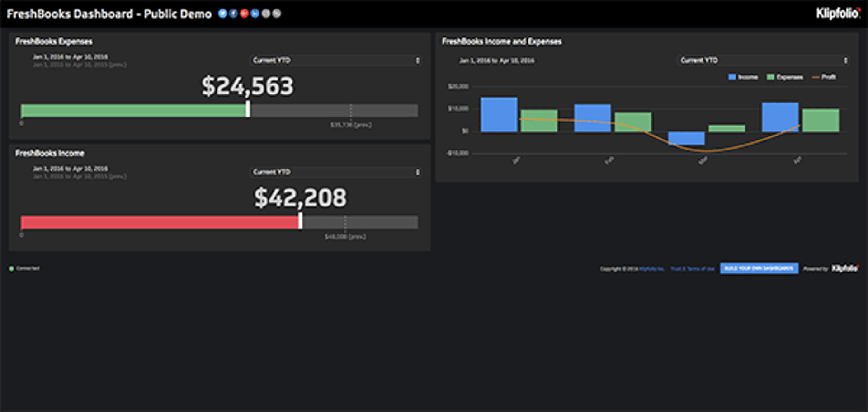Select the FreshBooks Income and Expenses panel title
Screen dimensions: 868x412
[x=502, y=41]
